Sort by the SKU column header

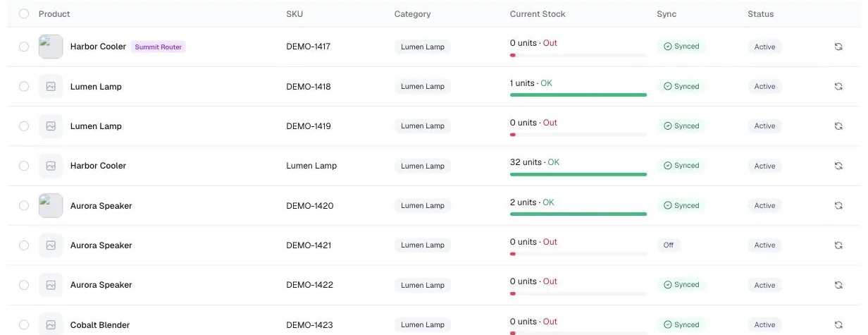(x=294, y=14)
